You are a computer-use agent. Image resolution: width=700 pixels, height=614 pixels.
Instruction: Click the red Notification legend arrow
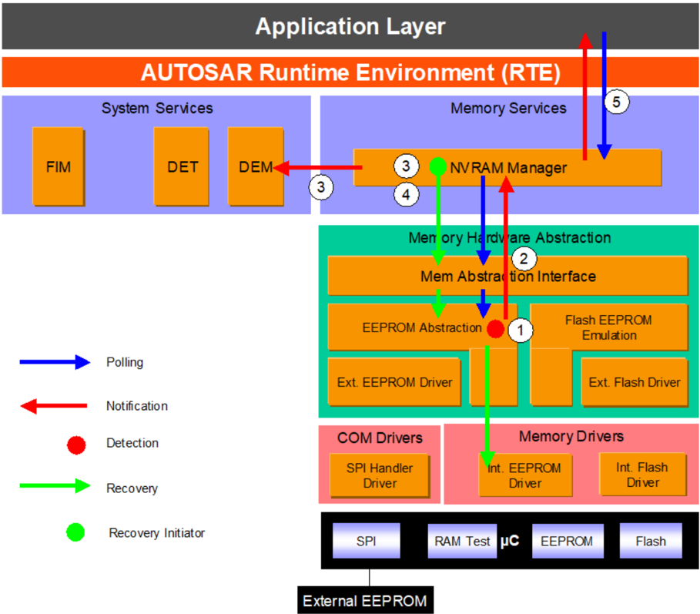54,406
